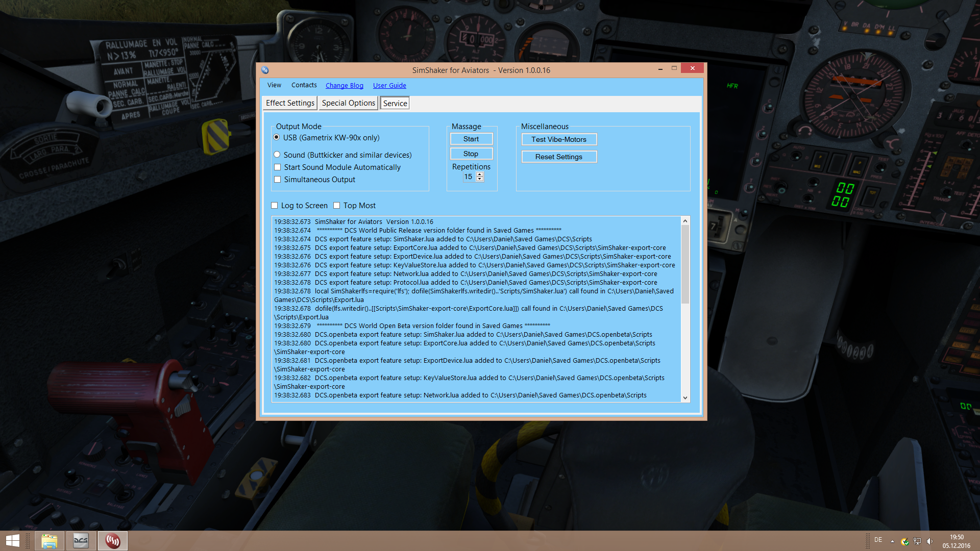Click the network tray icon
The height and width of the screenshot is (551, 980).
tap(917, 541)
